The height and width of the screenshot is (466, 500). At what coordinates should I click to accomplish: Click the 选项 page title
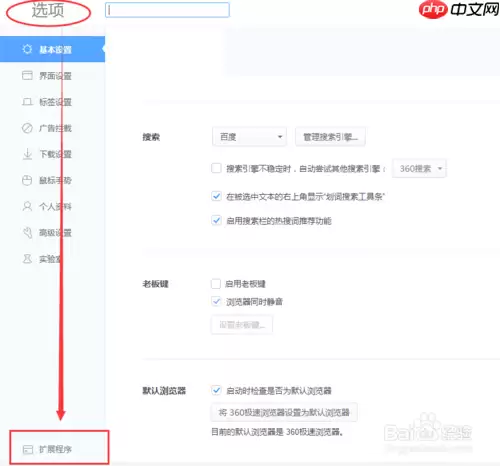pyautogui.click(x=48, y=10)
